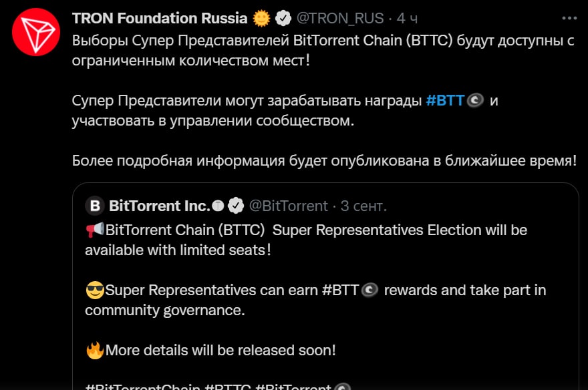Viewport: 588px width, 390px height.
Task: Open the BitTorrent Inc. account name
Action: 160,206
